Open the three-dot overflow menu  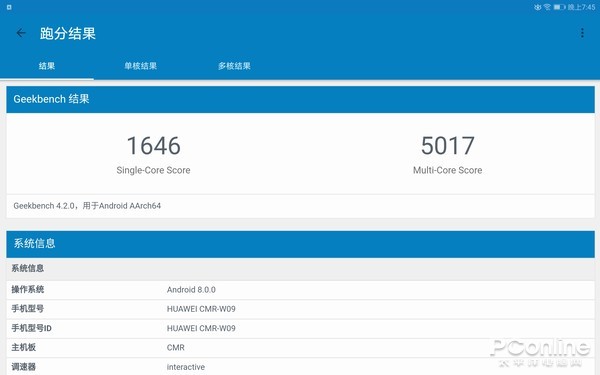[x=582, y=33]
